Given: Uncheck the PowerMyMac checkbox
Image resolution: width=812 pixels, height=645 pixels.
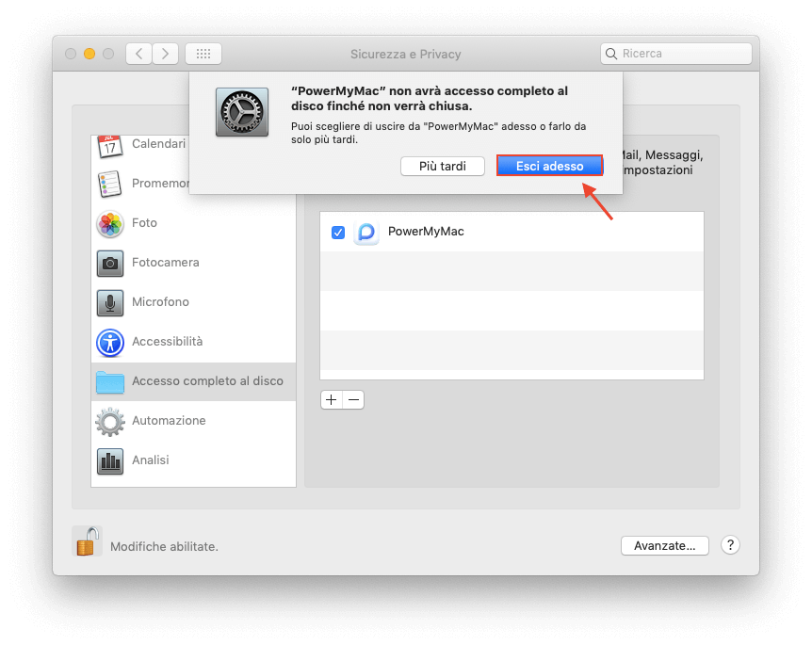Looking at the screenshot, I should [x=338, y=233].
